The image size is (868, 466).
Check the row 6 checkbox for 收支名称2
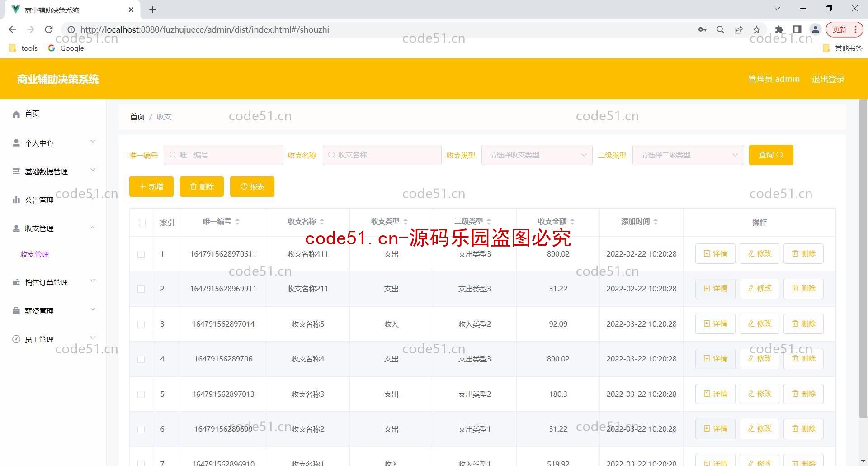coord(141,429)
